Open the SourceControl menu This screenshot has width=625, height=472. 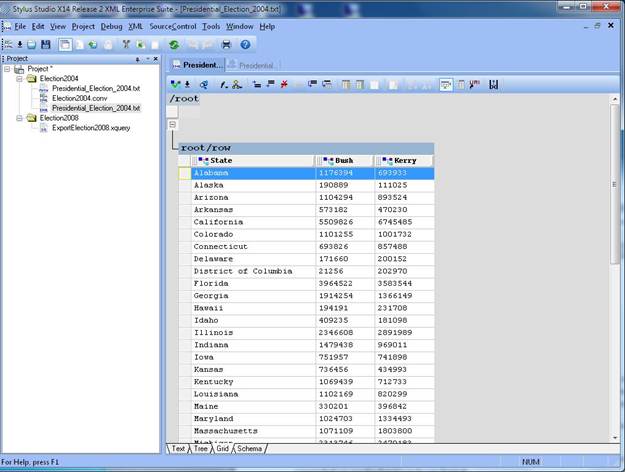tap(173, 26)
